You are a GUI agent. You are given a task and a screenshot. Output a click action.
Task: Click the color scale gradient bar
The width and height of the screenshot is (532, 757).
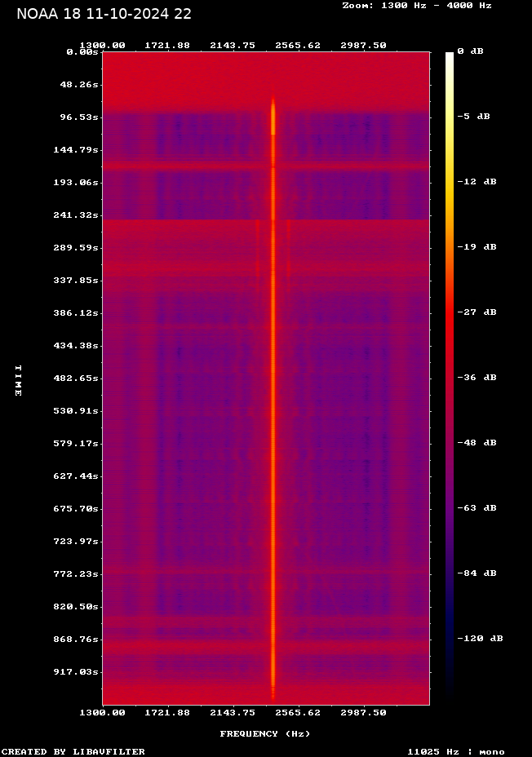(x=450, y=375)
